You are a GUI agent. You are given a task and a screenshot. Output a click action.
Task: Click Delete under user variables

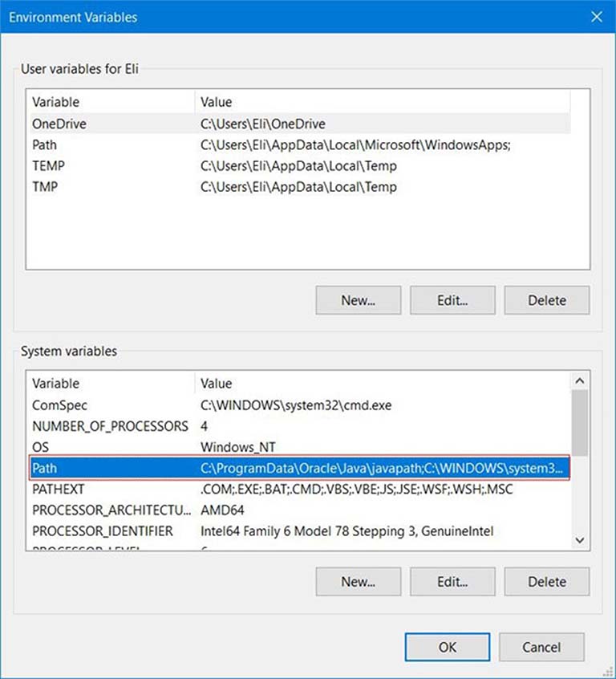pos(546,300)
